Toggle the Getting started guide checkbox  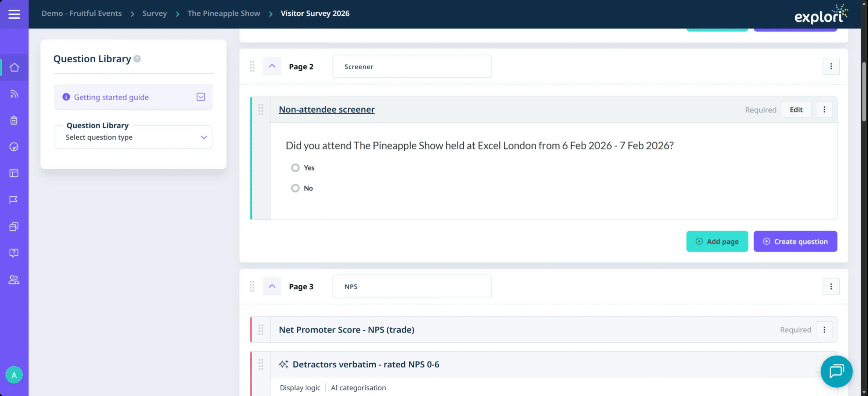pos(201,97)
